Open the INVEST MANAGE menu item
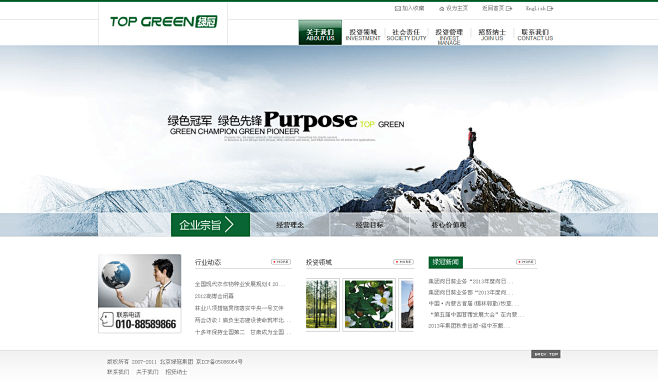 click(x=449, y=37)
